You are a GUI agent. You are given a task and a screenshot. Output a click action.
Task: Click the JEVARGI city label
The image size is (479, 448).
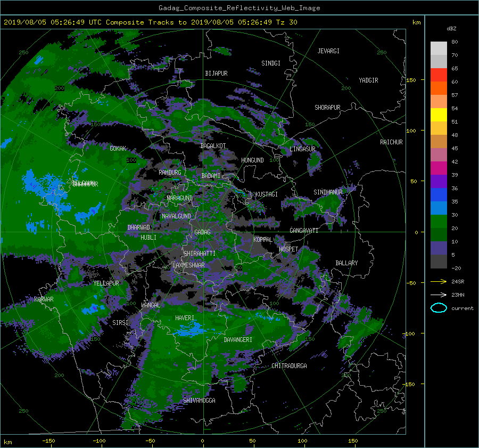328,51
